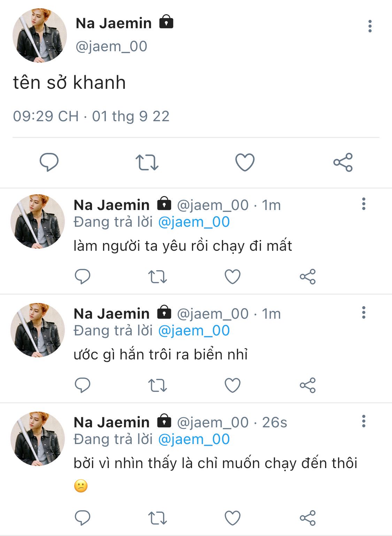Open the main tweet's profile avatar

39,36
